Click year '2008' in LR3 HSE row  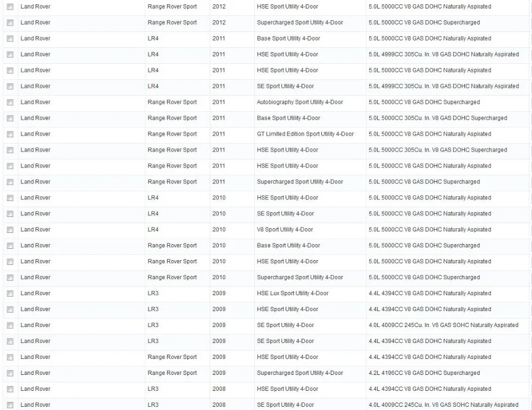click(219, 389)
